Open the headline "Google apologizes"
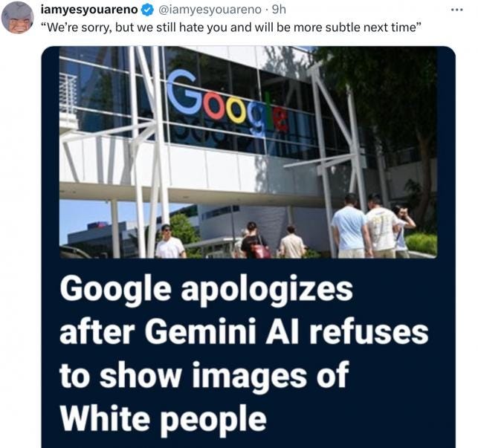This screenshot has width=478, height=448. 207,288
